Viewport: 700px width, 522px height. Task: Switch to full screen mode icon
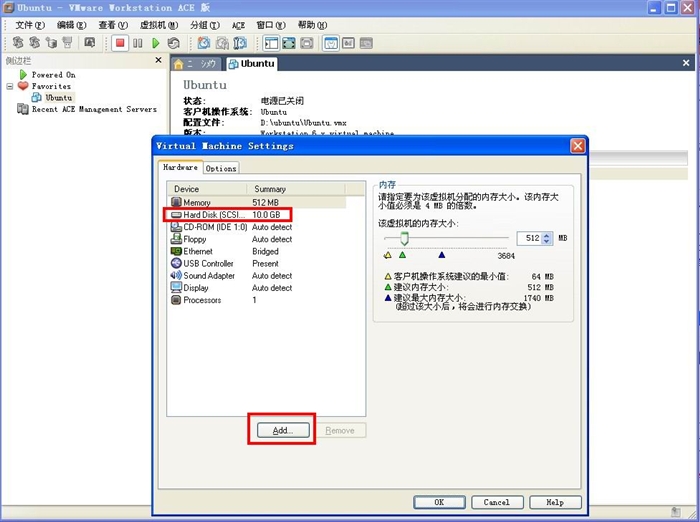coord(289,43)
